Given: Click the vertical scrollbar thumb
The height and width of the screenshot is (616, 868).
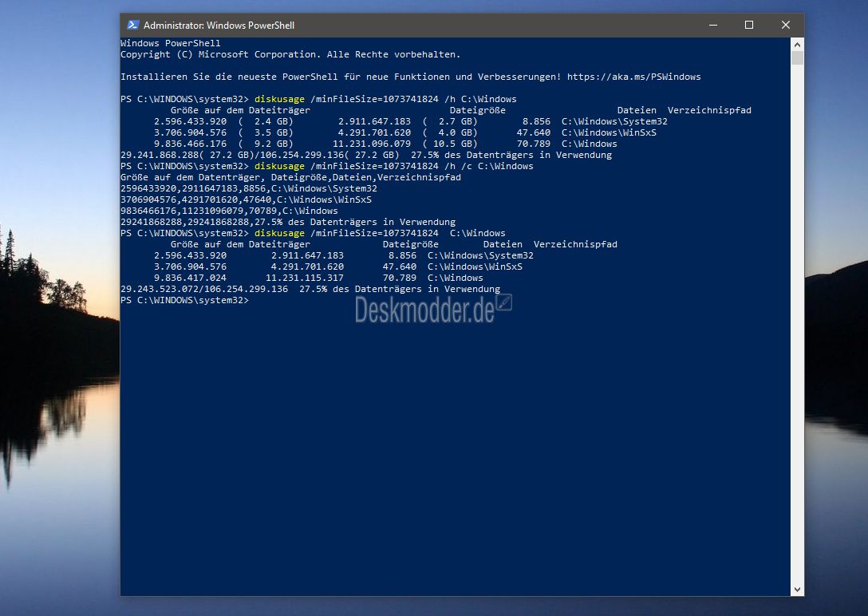Looking at the screenshot, I should pyautogui.click(x=797, y=58).
